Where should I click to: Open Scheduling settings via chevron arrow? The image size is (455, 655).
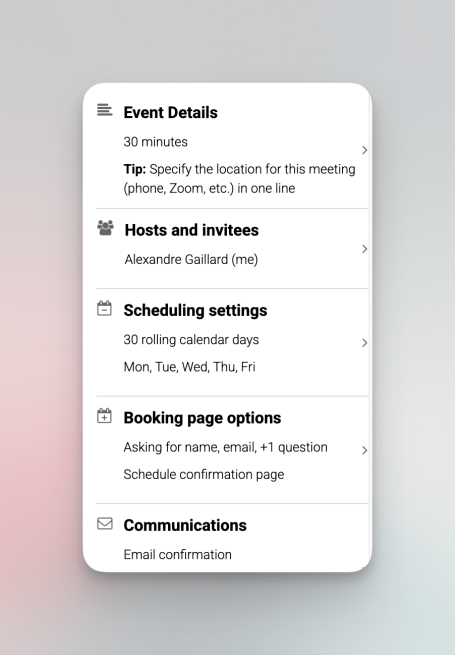click(x=364, y=343)
